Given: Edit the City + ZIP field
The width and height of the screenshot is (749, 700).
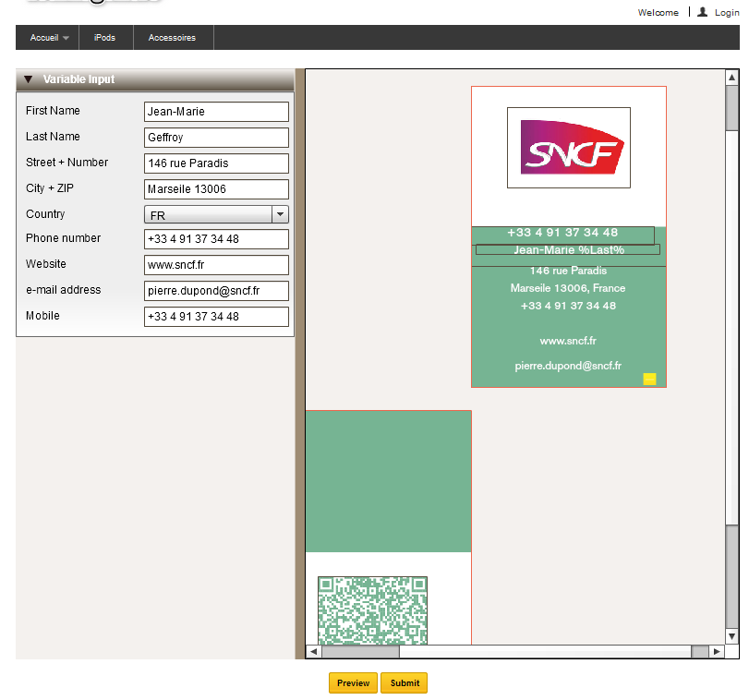Looking at the screenshot, I should 216,189.
